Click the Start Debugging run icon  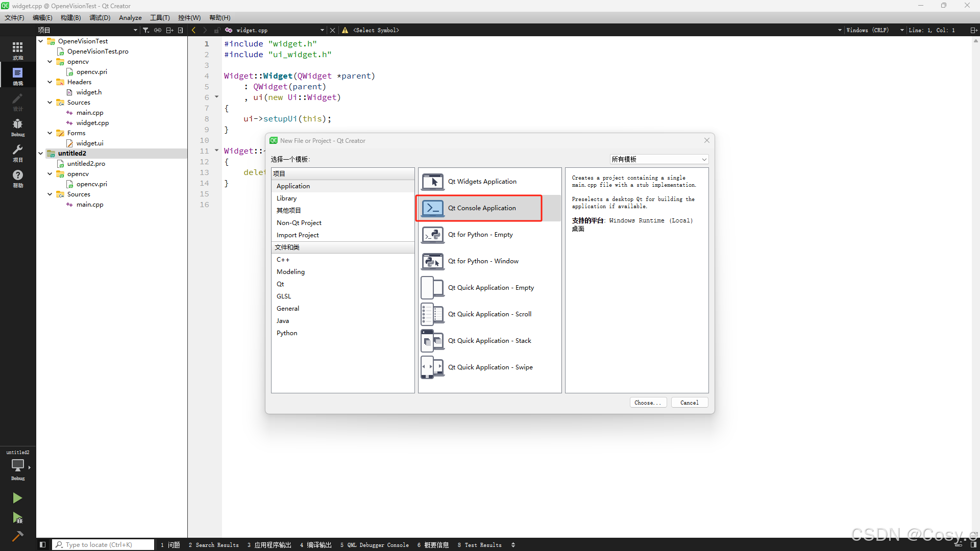point(17,518)
